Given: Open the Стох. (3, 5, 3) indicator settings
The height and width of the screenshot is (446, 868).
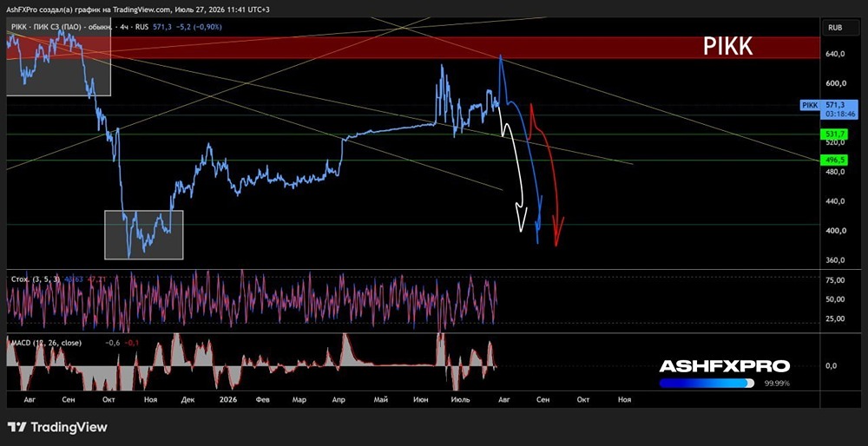Looking at the screenshot, I should tap(35, 279).
